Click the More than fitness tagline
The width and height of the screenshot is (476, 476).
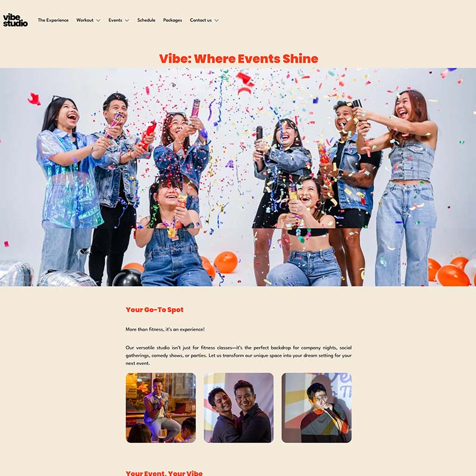click(x=165, y=330)
